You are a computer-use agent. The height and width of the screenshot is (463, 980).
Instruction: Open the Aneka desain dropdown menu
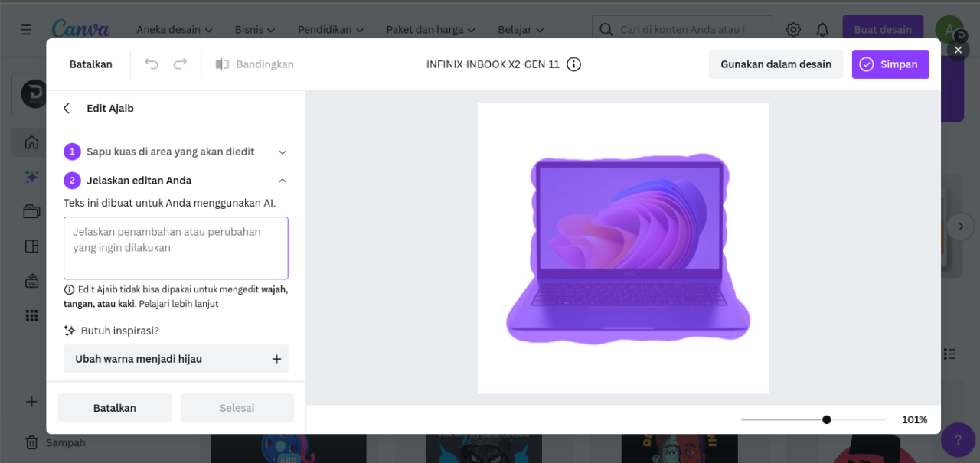(175, 30)
